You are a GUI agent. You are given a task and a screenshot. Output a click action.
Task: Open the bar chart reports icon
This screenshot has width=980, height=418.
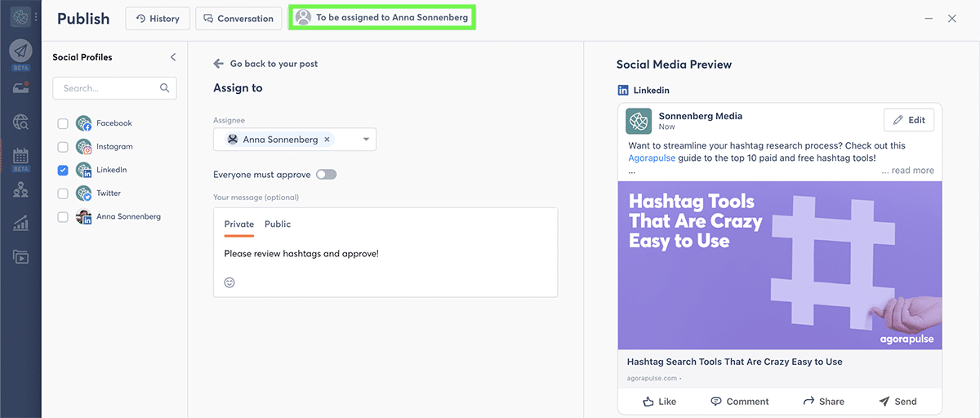click(20, 223)
